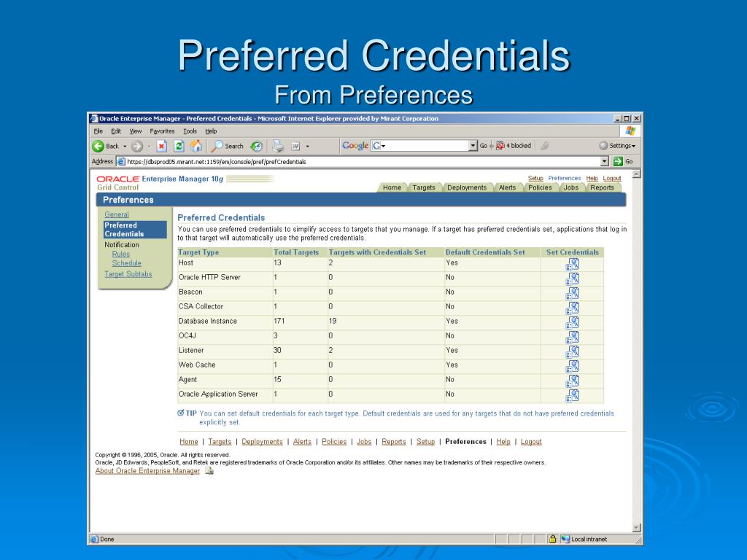
Task: Click the footer Reports link
Action: click(x=394, y=441)
